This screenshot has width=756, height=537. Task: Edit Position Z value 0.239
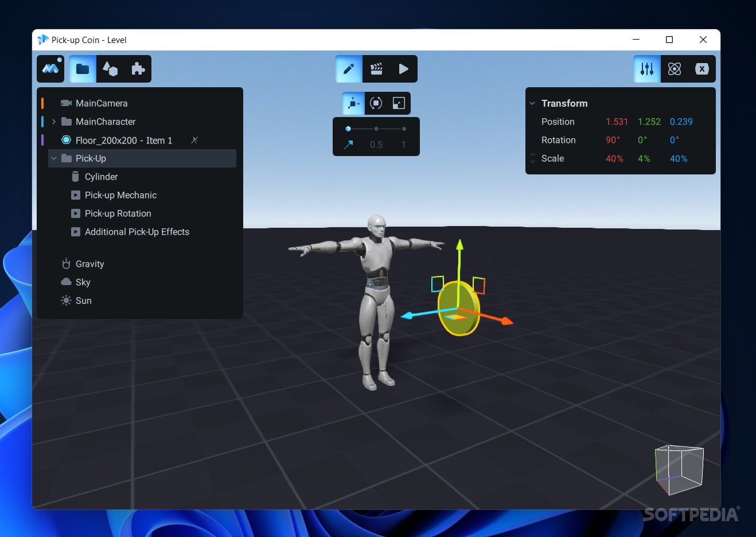click(x=681, y=122)
